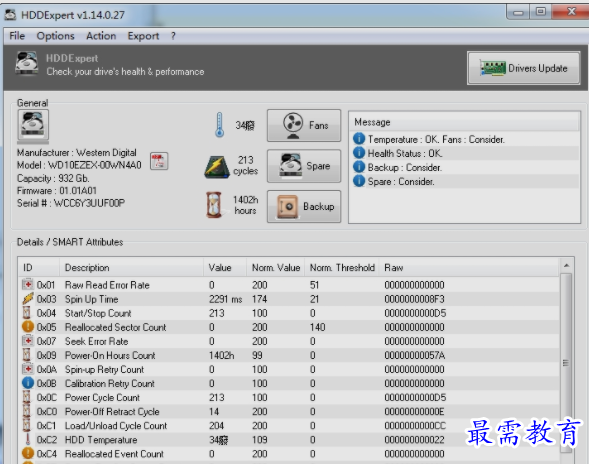
Task: Click the 'Power-Off Retract Cycle' description
Action: click(x=112, y=411)
